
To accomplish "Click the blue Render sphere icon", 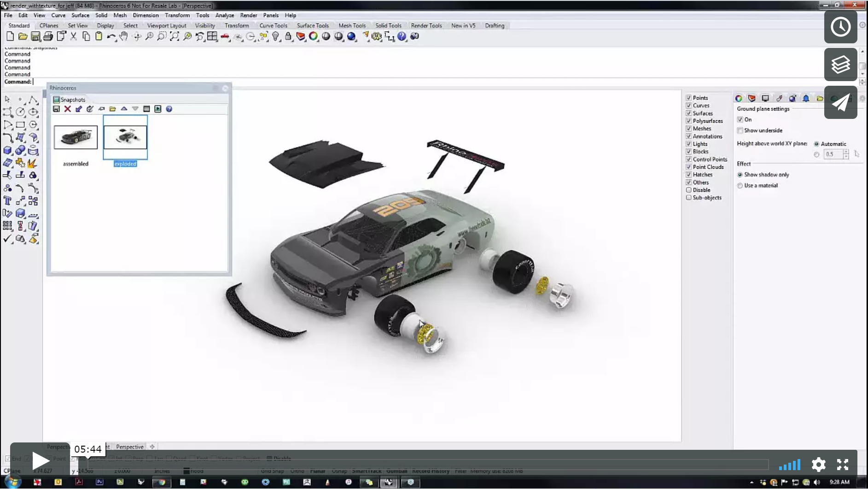I will click(351, 36).
